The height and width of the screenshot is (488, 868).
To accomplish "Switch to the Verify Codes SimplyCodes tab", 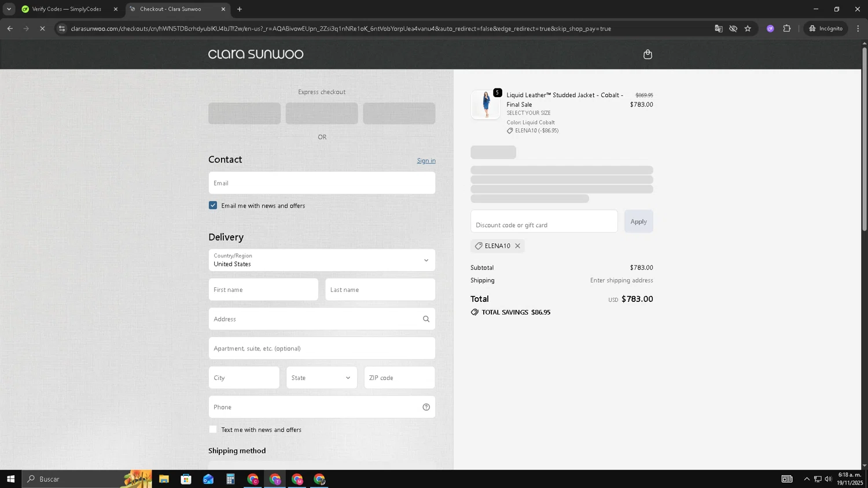I will pos(67,9).
